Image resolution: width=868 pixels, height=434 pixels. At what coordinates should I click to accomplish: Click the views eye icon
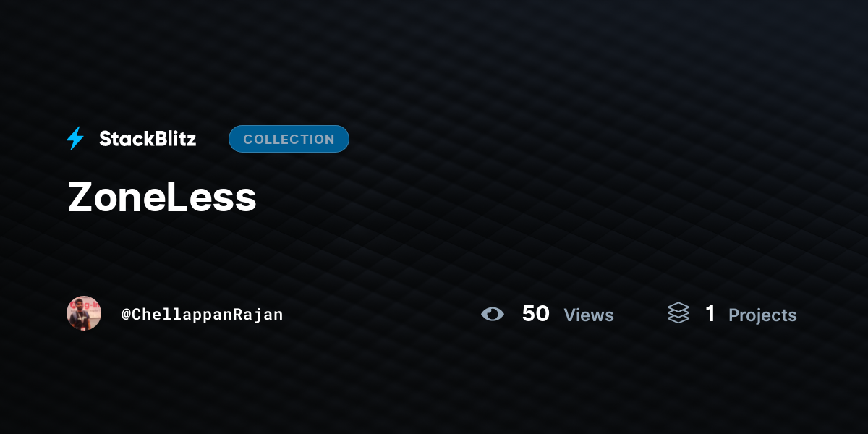493,314
